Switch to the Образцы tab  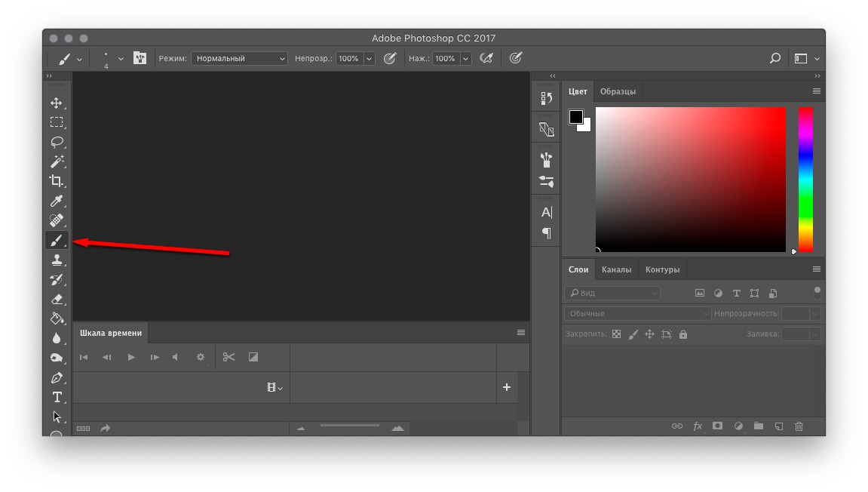(x=618, y=91)
